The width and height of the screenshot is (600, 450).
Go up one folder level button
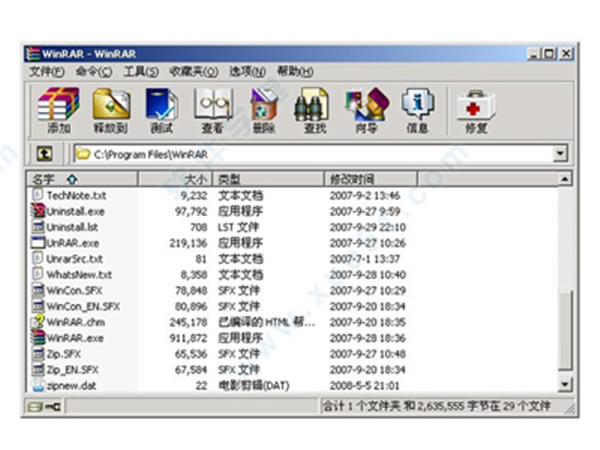tap(45, 154)
